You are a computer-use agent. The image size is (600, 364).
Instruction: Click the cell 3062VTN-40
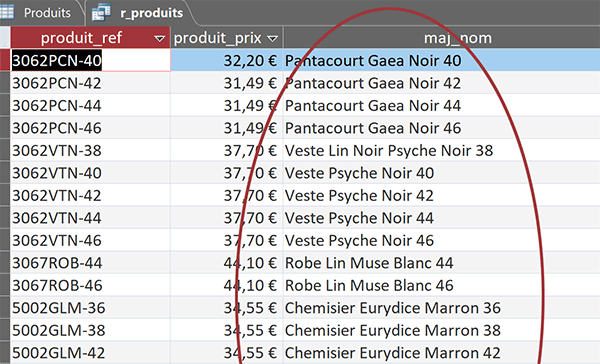click(90, 173)
